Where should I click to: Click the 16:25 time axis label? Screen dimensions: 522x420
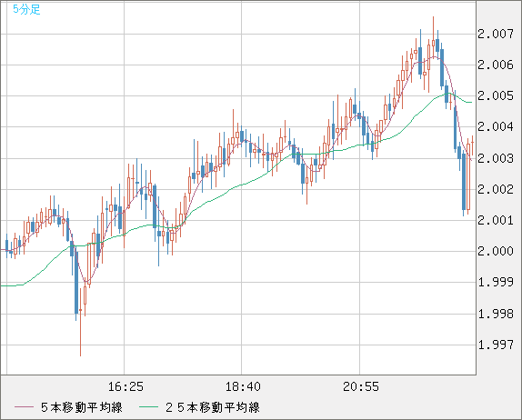pyautogui.click(x=125, y=386)
